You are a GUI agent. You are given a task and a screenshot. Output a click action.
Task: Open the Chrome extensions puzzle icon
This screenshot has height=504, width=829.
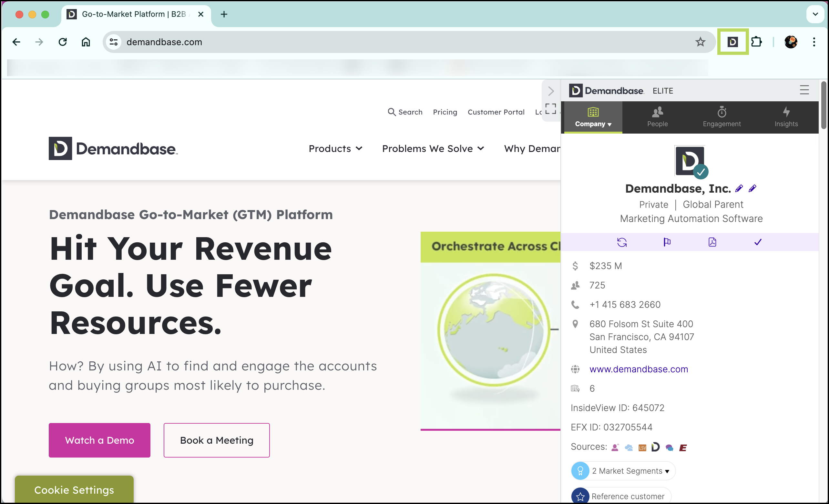[756, 42]
